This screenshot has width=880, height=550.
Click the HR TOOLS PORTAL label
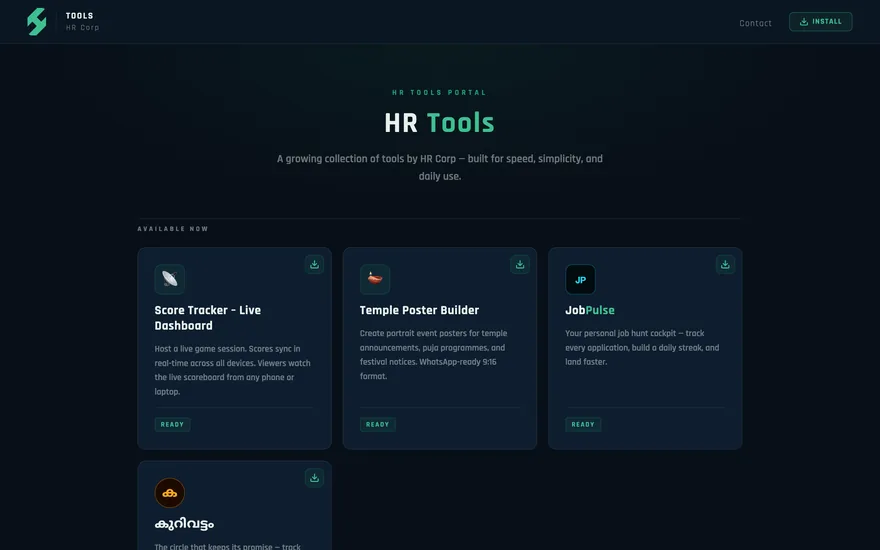point(439,93)
